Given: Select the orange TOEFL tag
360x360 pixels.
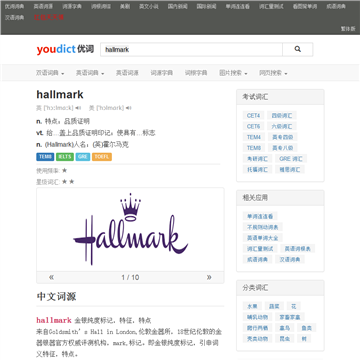Looking at the screenshot, I should pos(102,157).
